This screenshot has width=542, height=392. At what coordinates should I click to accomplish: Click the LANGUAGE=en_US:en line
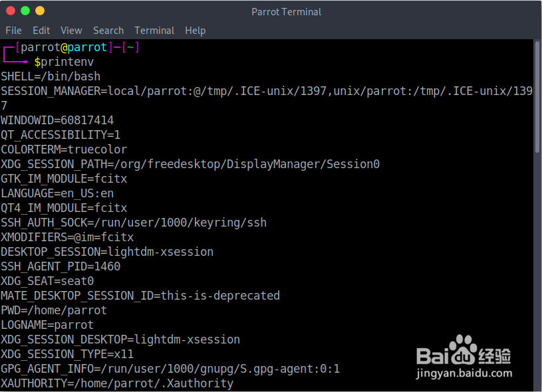(57, 193)
